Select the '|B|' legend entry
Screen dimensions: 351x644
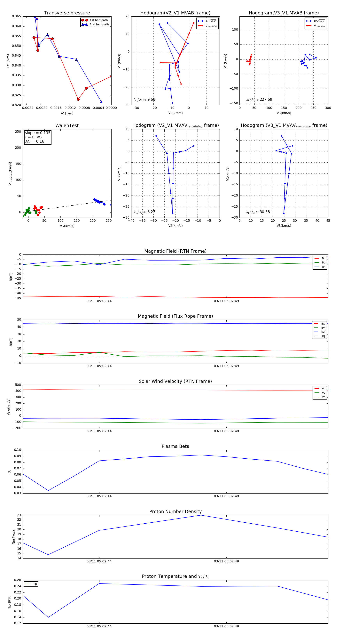[320, 336]
